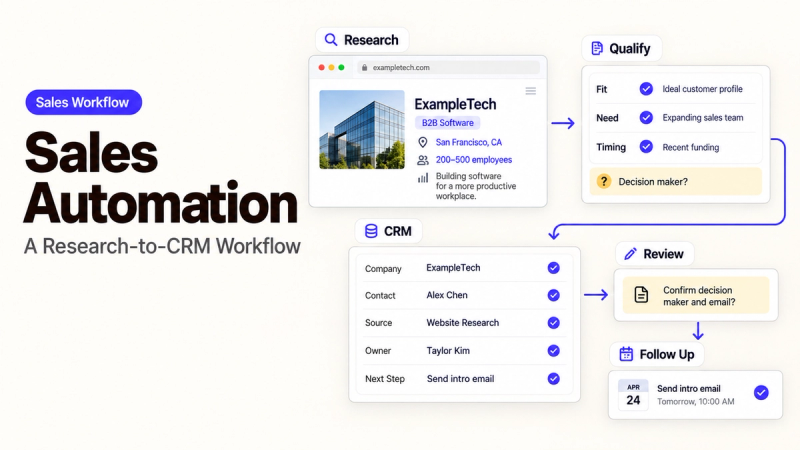800x450 pixels.
Task: Click Send intro email in Follow Up card
Action: [689, 388]
